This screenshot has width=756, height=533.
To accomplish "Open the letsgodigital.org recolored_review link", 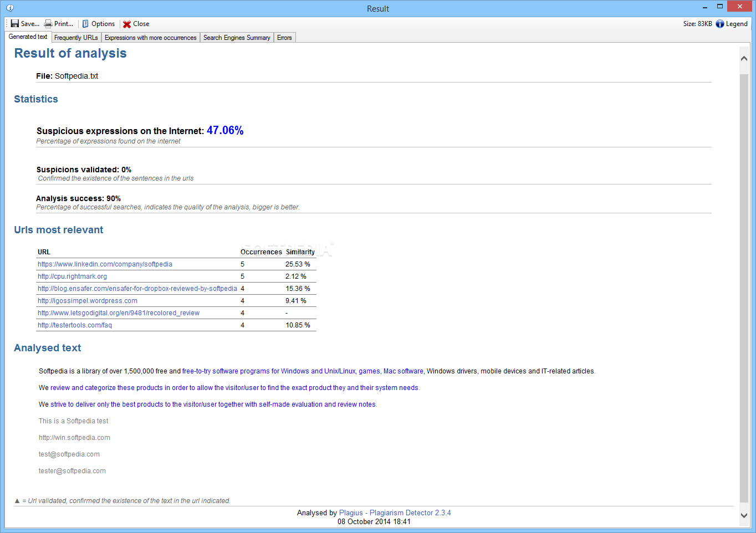I will pyautogui.click(x=119, y=313).
